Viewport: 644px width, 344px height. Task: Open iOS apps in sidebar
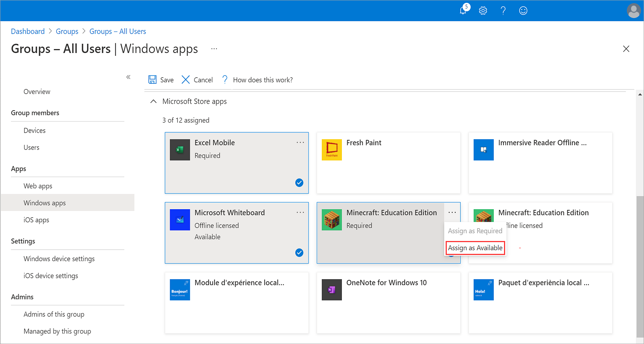36,220
